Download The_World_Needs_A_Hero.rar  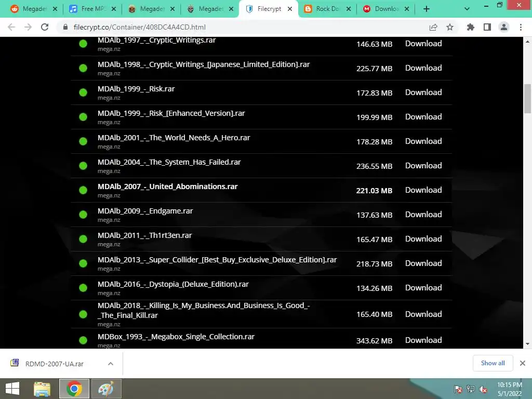[x=423, y=141]
